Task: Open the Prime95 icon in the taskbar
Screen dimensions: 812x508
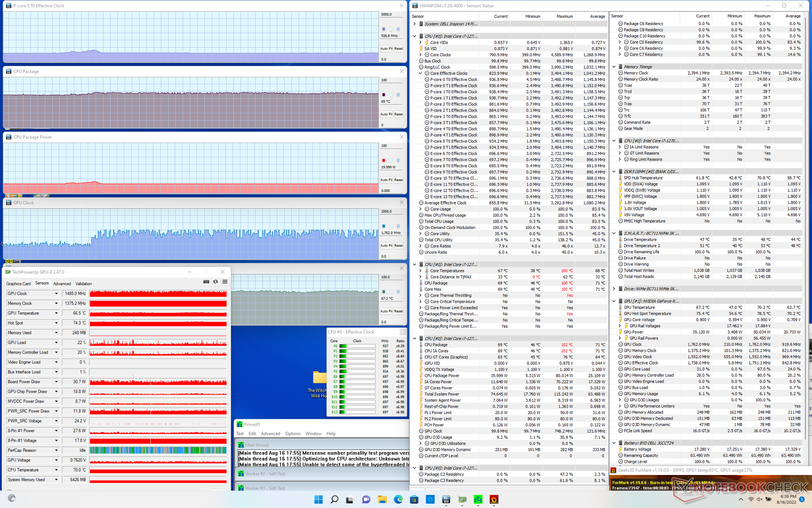Action: 478,500
